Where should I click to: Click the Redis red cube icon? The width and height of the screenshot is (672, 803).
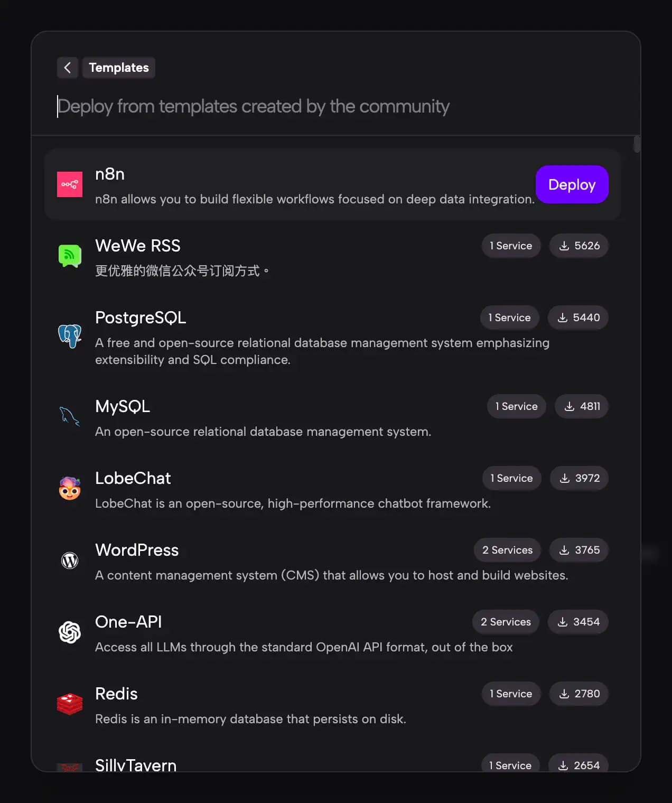[x=70, y=704]
